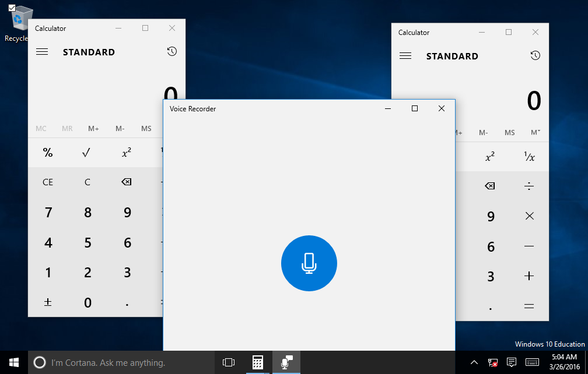Maximize the Voice Recorder window

(414, 108)
